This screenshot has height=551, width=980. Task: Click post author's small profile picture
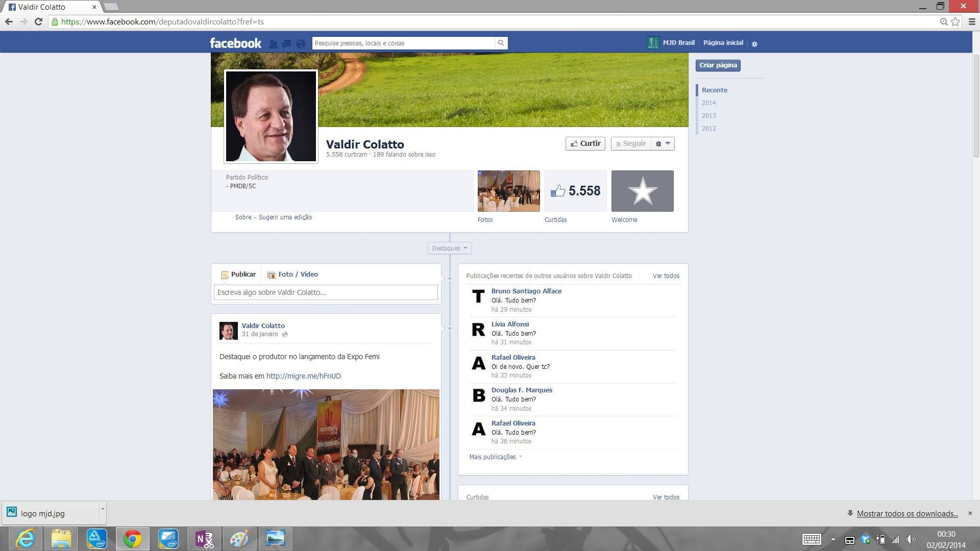coord(228,331)
